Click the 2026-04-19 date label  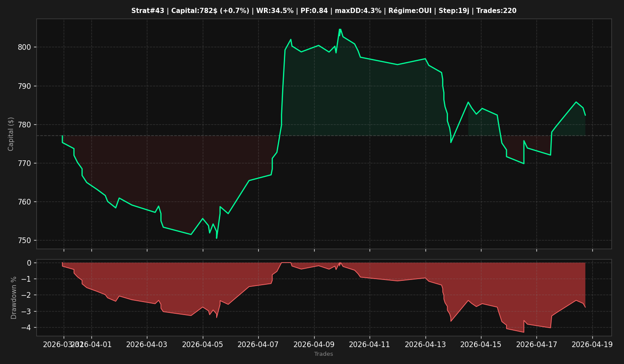point(592,344)
